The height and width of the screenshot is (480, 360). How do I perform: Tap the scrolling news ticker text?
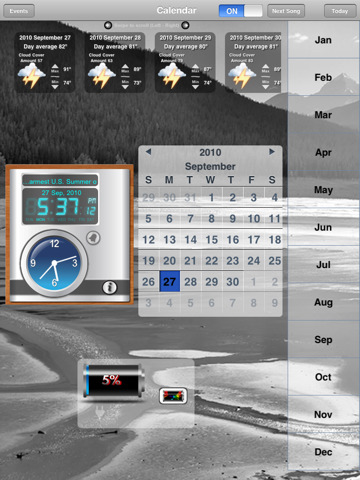click(60, 181)
